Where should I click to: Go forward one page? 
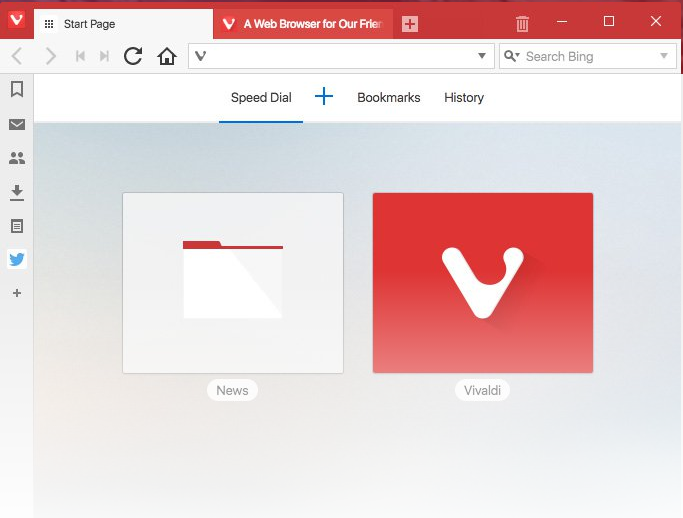coord(51,56)
